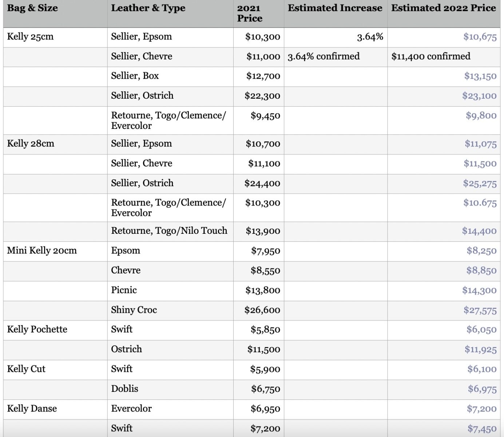Click the Kelly Danse row label
Viewport: 504px width, 437px height.
click(32, 409)
